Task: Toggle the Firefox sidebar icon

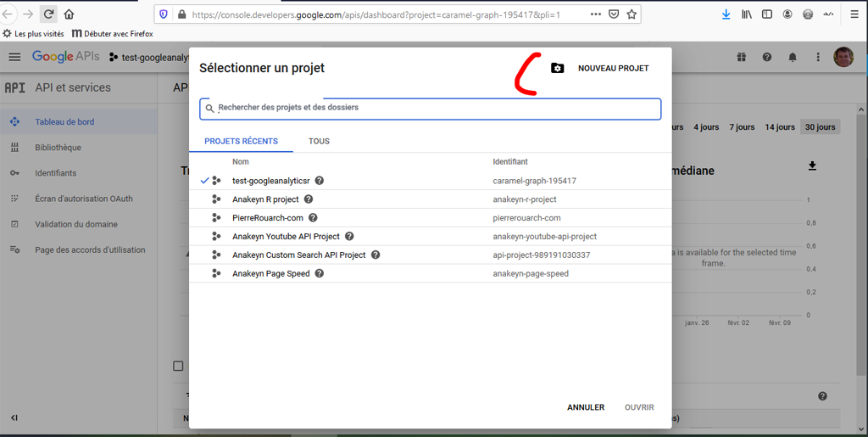Action: (766, 14)
